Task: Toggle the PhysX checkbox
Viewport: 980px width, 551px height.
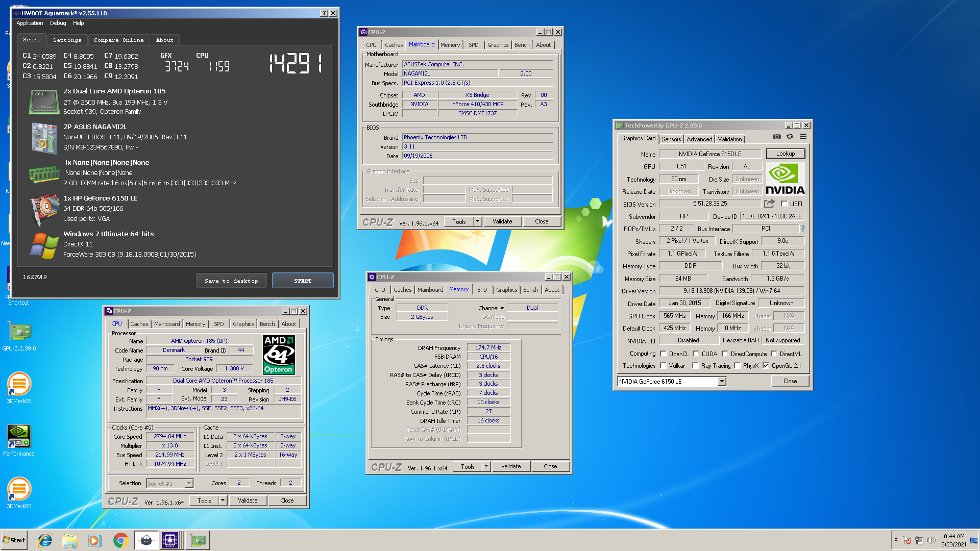Action: click(x=737, y=365)
